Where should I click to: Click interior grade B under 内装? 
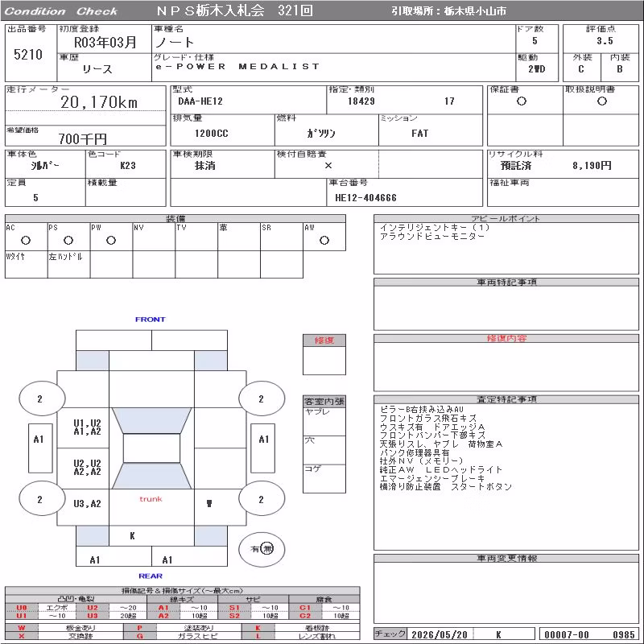(619, 69)
